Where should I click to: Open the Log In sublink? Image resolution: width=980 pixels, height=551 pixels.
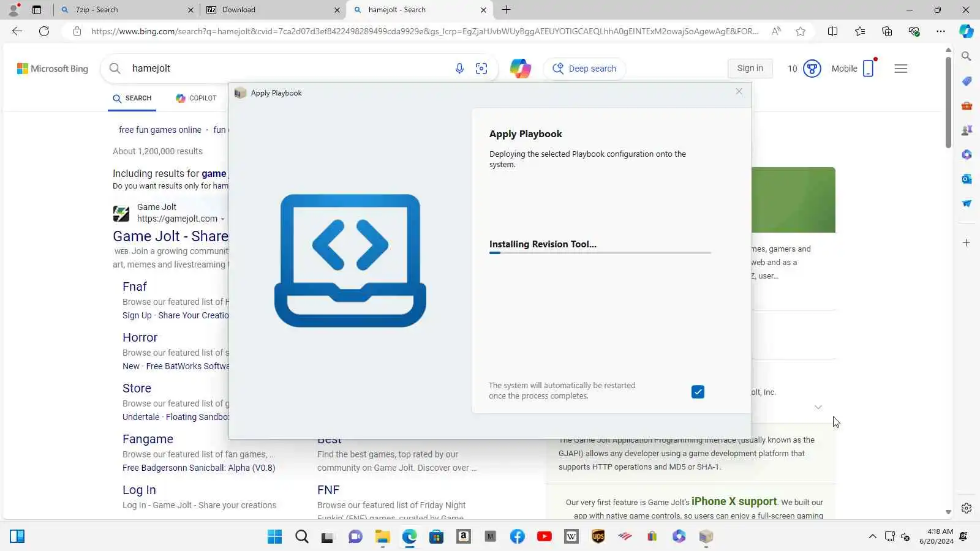pyautogui.click(x=139, y=490)
